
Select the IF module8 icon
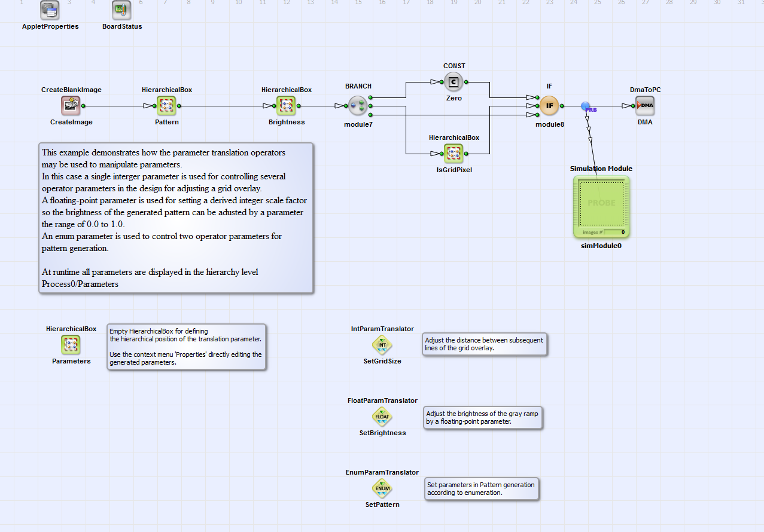[549, 106]
